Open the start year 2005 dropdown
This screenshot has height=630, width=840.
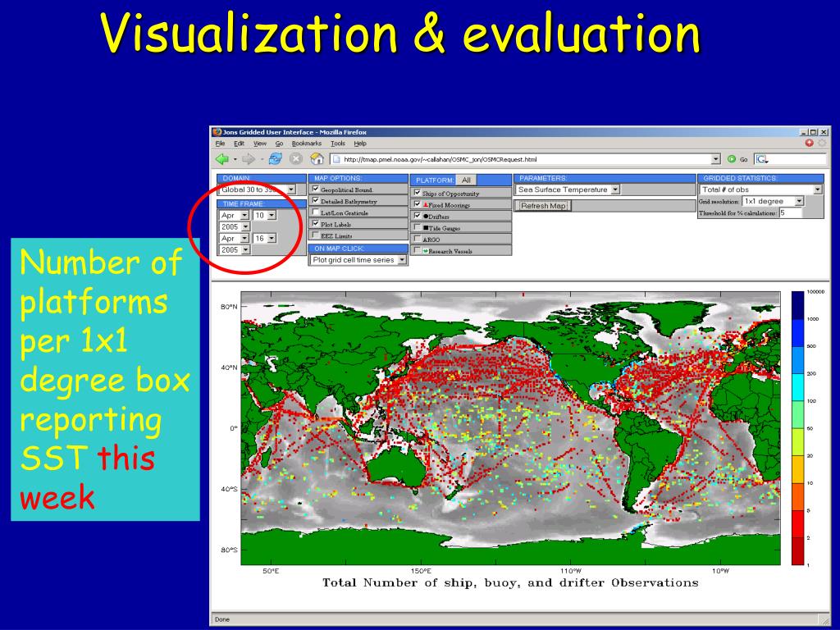point(235,226)
